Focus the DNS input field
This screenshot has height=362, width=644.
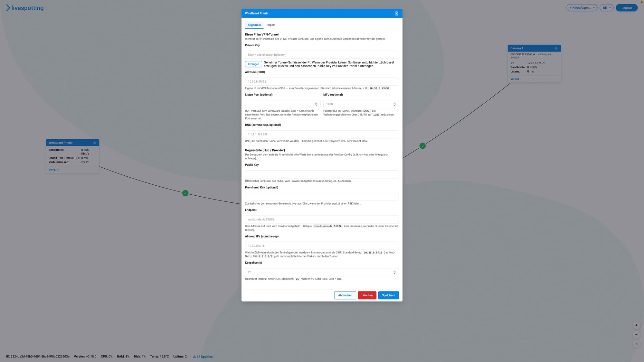click(322, 134)
